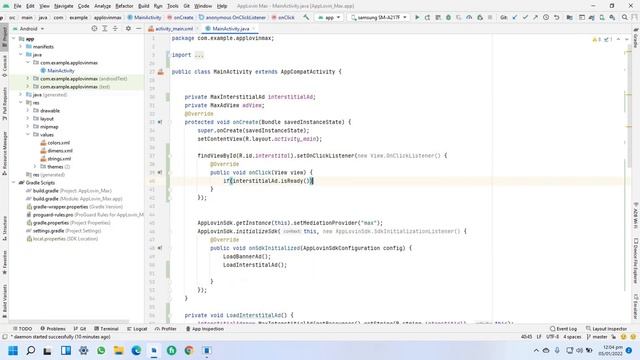This screenshot has height=360, width=640.
Task: Click the warnings indicator in editor corner
Action: coord(596,40)
